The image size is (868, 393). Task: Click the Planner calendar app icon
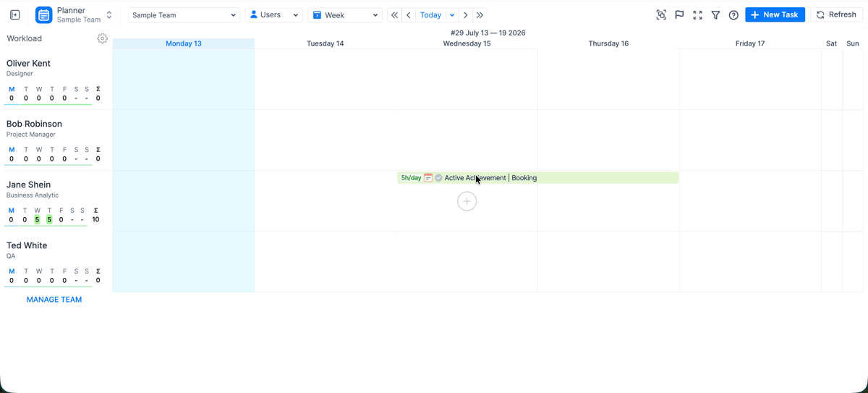[44, 14]
